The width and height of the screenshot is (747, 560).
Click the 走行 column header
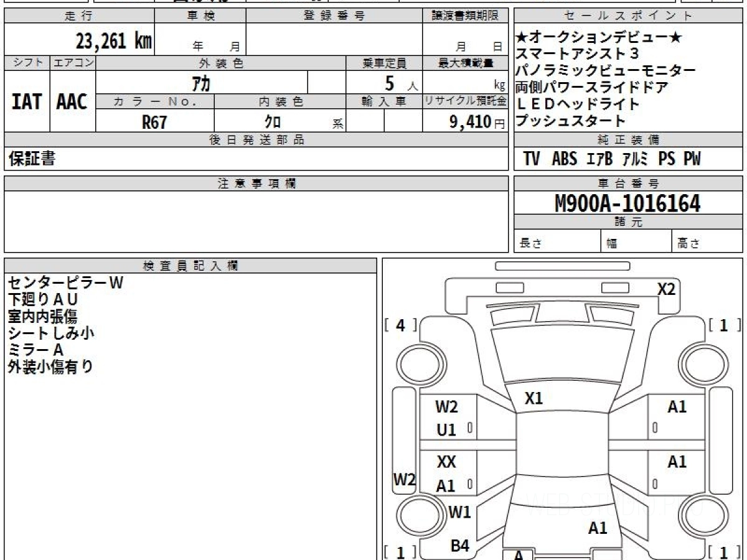(78, 16)
